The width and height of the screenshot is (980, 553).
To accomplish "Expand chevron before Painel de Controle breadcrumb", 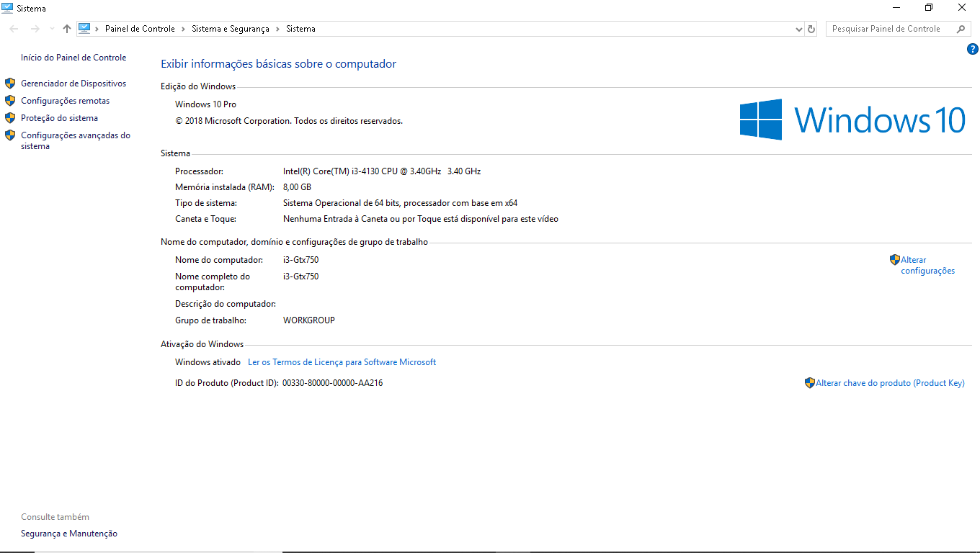I will [x=97, y=29].
